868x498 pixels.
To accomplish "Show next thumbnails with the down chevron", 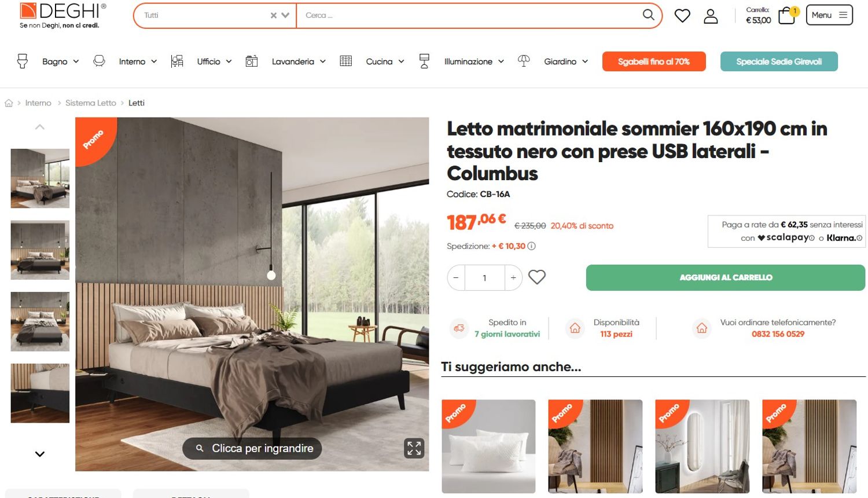I will click(x=40, y=454).
